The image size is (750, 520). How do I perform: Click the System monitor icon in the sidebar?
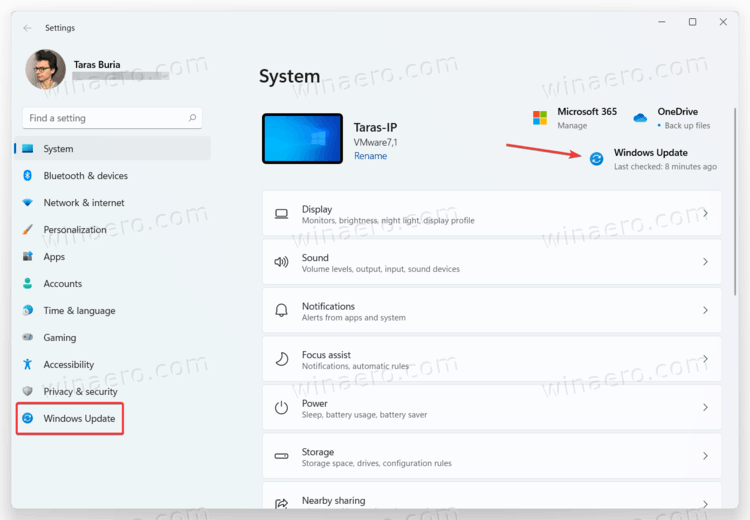(x=28, y=149)
